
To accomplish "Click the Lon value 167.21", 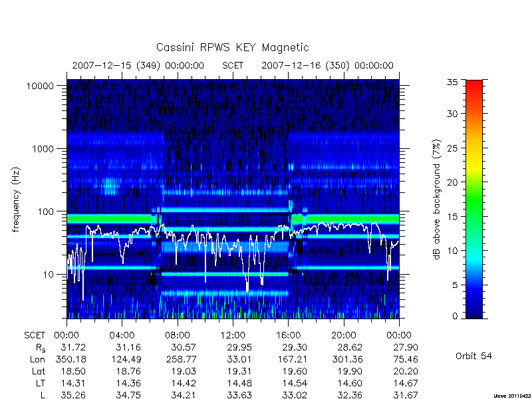I will 292,359.
